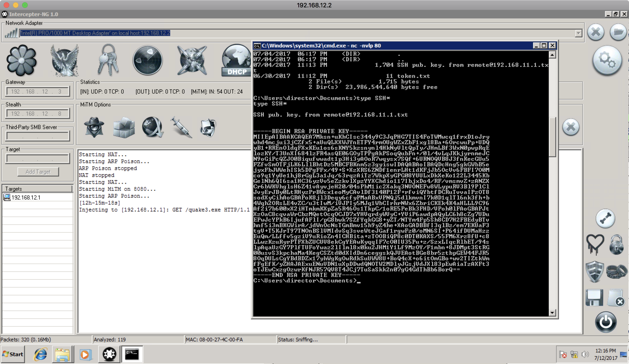629x364 pixels.
Task: Click the power start/stop button
Action: pyautogui.click(x=606, y=322)
